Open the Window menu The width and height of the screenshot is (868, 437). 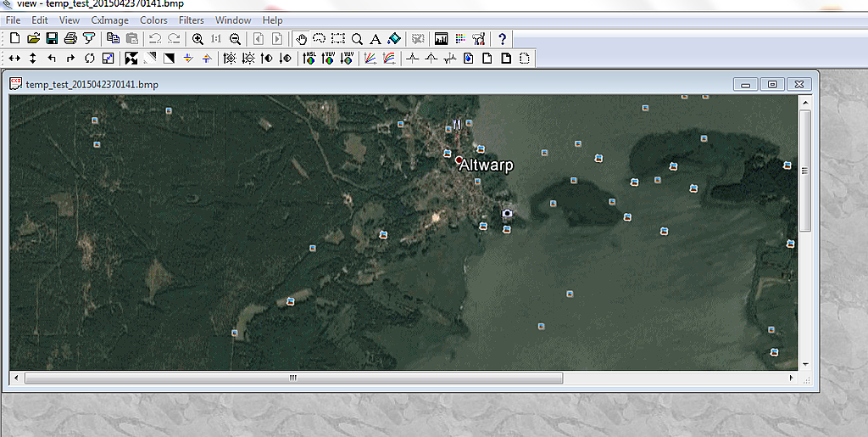pyautogui.click(x=233, y=20)
